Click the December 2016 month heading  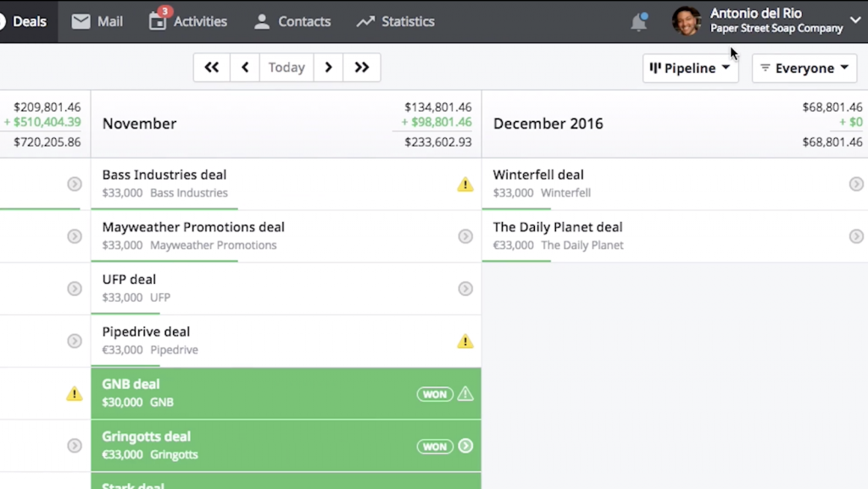pyautogui.click(x=548, y=124)
